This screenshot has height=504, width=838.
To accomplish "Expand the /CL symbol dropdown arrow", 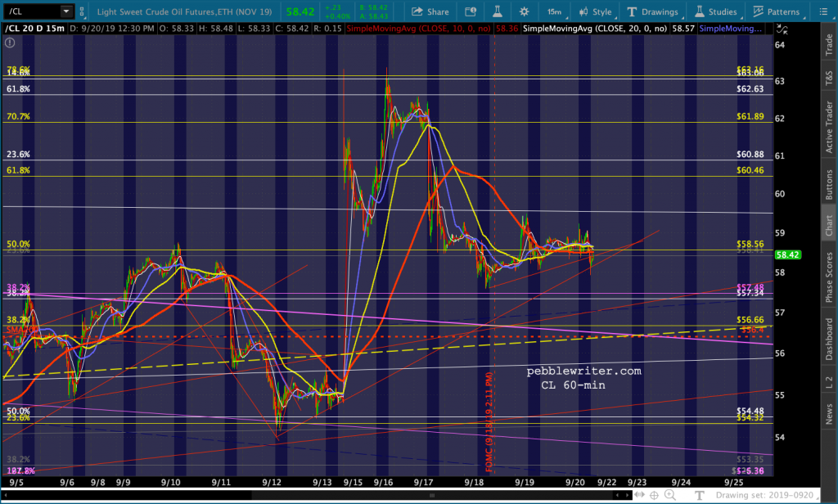I will coord(65,11).
